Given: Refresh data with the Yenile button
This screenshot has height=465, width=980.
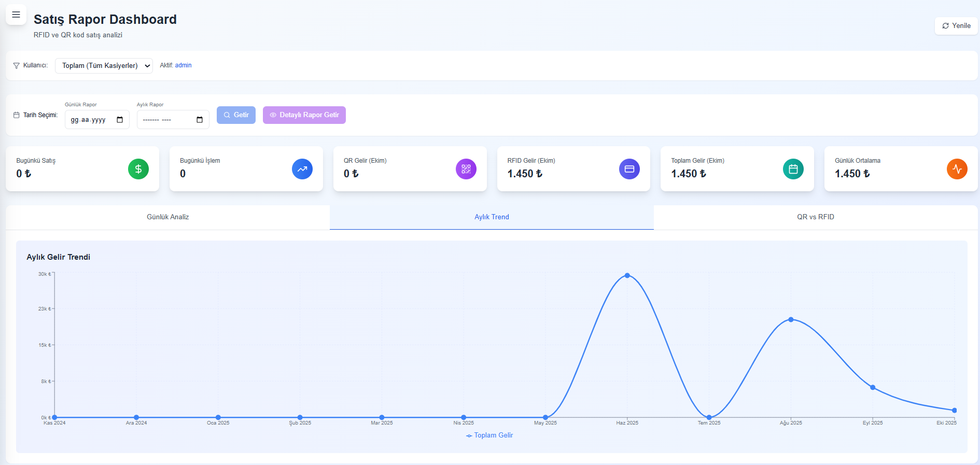Looking at the screenshot, I should tap(956, 26).
